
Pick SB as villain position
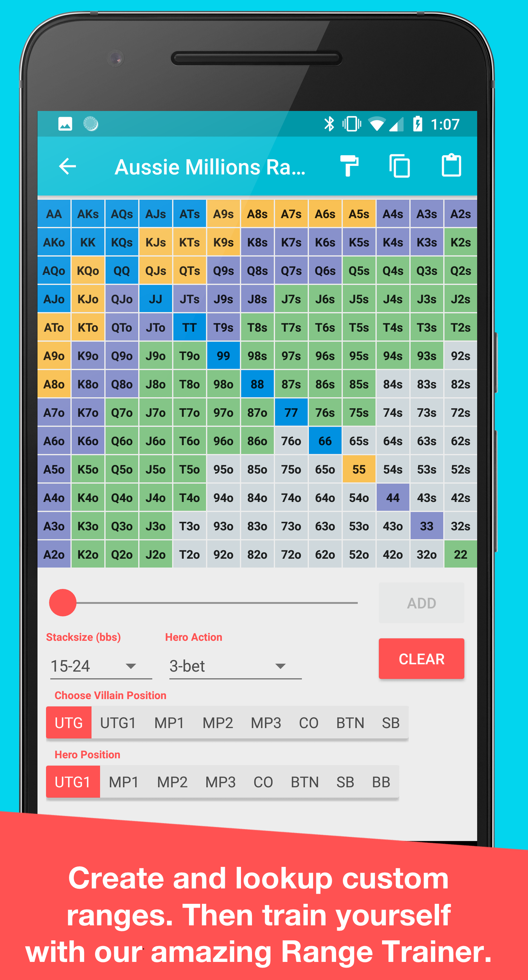pyautogui.click(x=391, y=723)
